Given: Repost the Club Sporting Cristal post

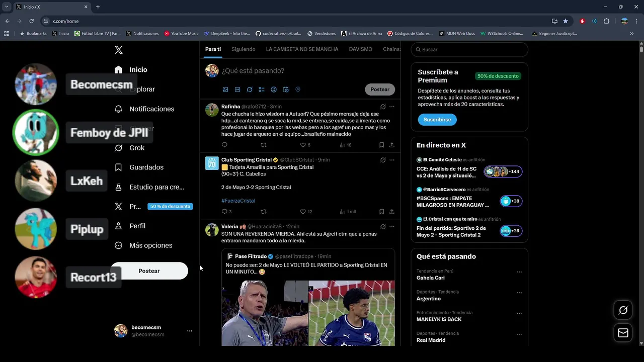Looking at the screenshot, I should 264,212.
